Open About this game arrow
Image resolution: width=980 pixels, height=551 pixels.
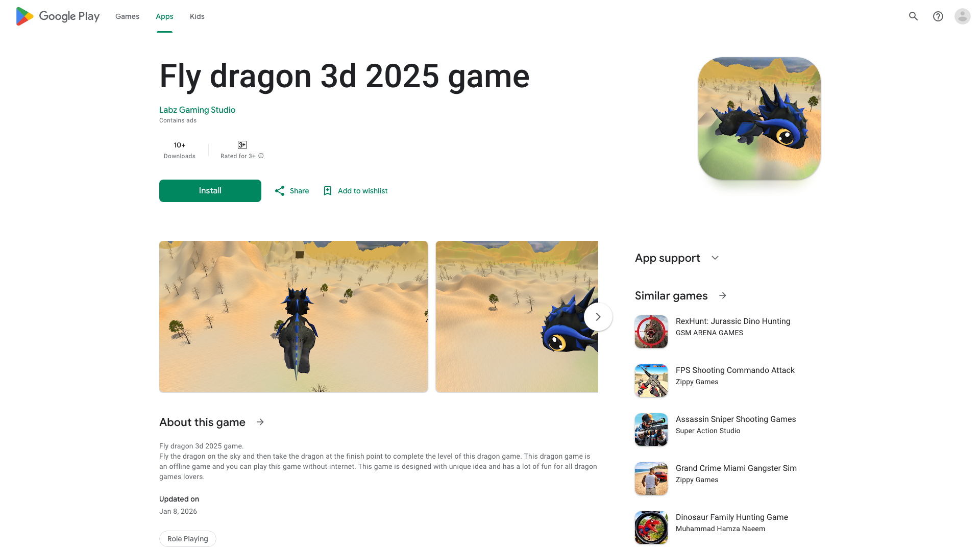(x=260, y=422)
